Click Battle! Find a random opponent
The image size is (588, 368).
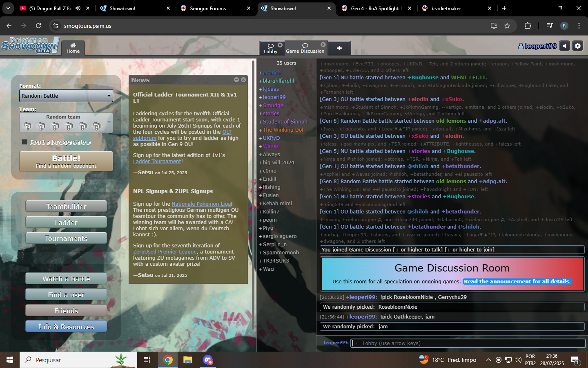(x=66, y=162)
